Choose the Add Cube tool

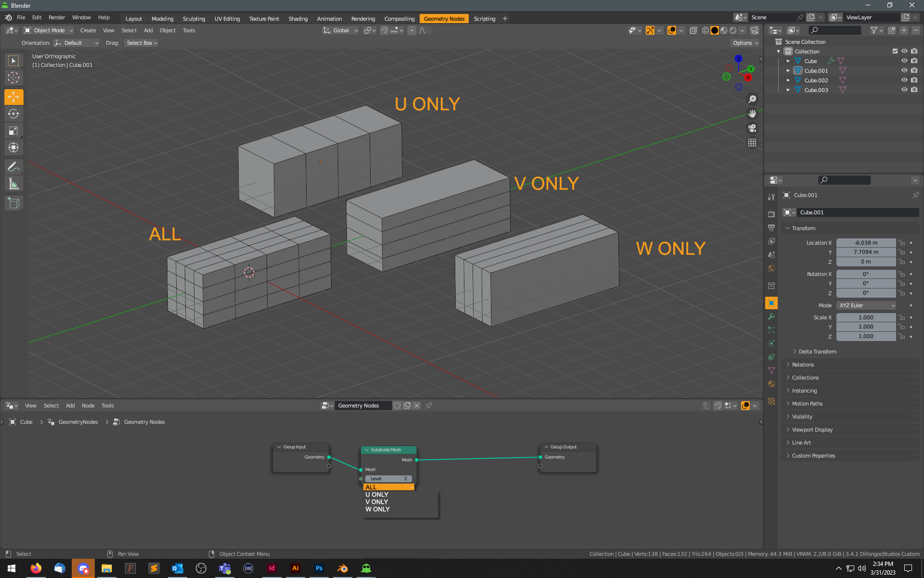coord(13,203)
